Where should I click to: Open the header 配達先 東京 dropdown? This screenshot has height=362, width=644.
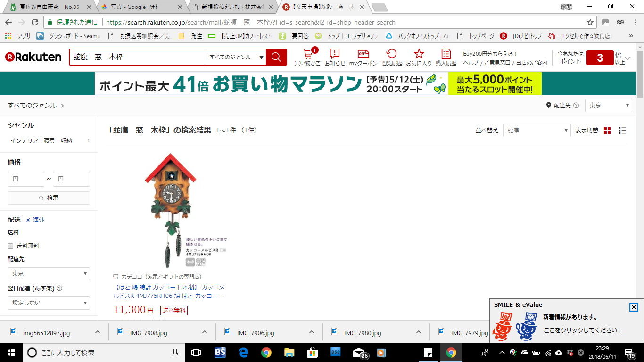point(609,106)
